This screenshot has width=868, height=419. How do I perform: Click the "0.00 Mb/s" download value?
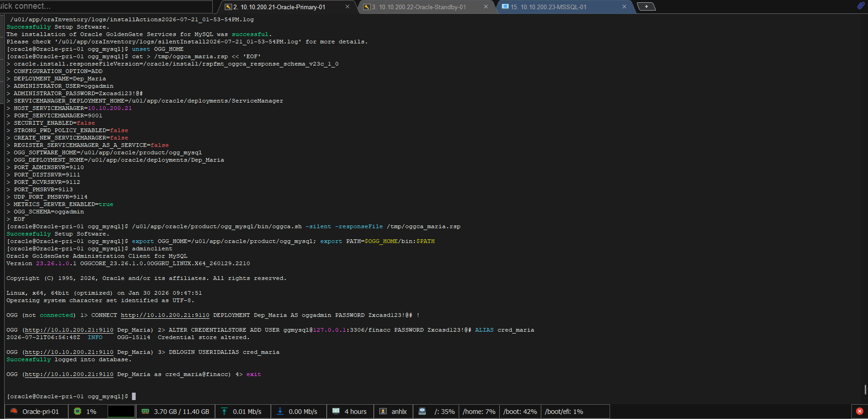(x=303, y=412)
